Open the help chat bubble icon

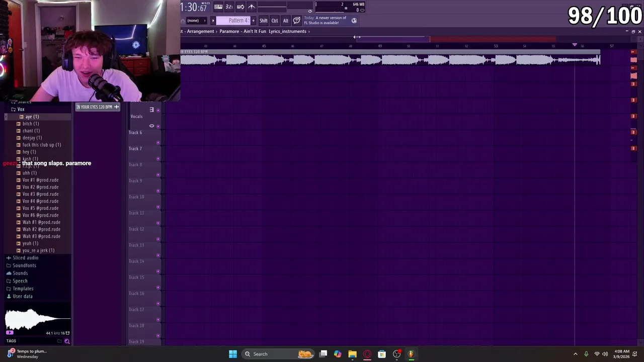[297, 21]
